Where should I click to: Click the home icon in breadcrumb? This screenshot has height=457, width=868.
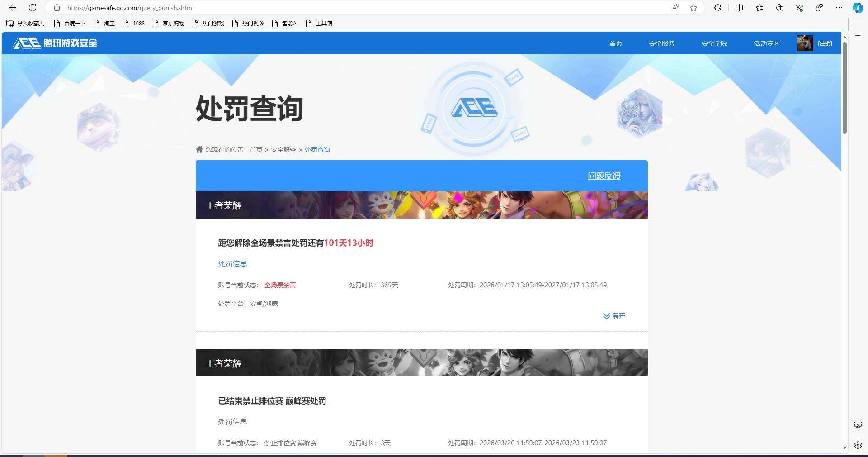[x=199, y=149]
